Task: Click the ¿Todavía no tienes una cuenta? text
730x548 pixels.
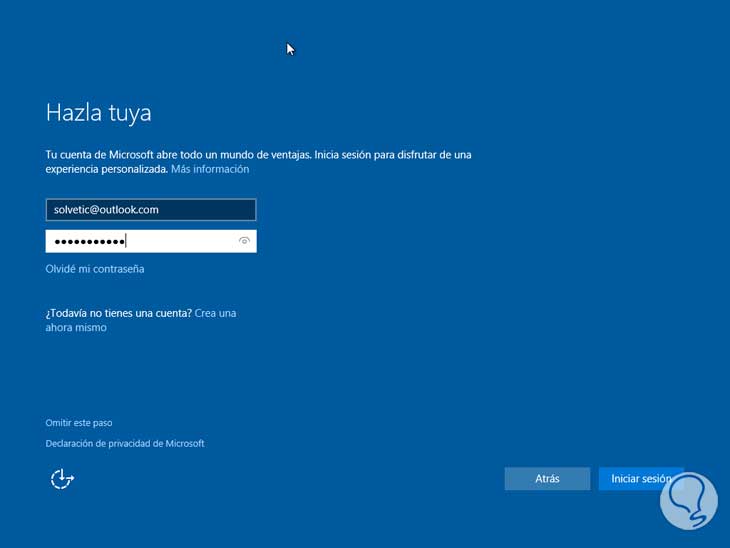Action: (119, 313)
